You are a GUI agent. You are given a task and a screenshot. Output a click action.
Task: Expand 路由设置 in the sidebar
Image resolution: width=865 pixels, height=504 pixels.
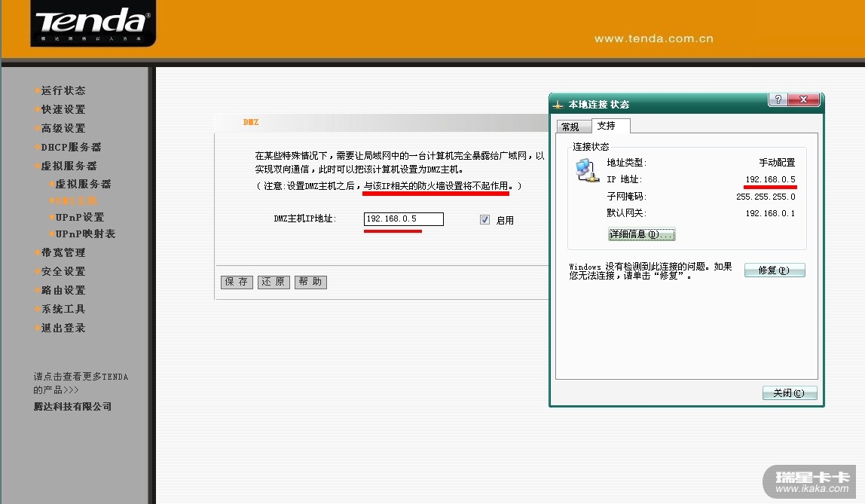pyautogui.click(x=63, y=290)
